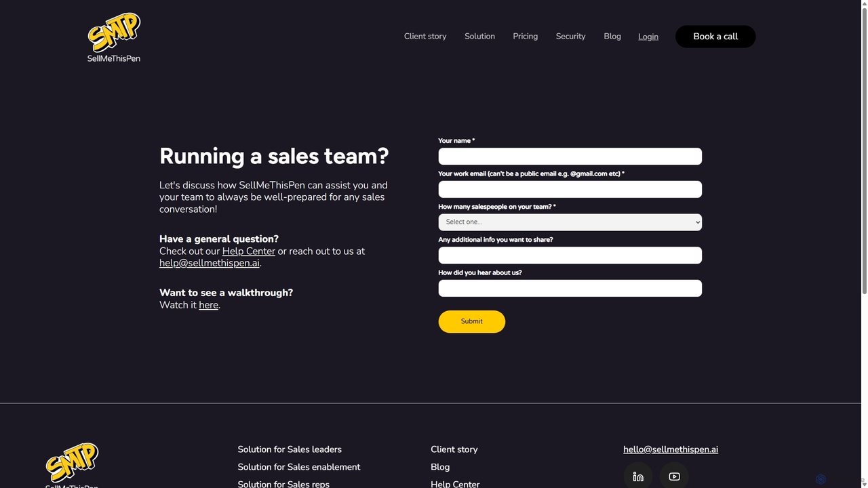868x488 pixels.
Task: Click hello@sellmethispen.ai footer email link
Action: click(671, 449)
